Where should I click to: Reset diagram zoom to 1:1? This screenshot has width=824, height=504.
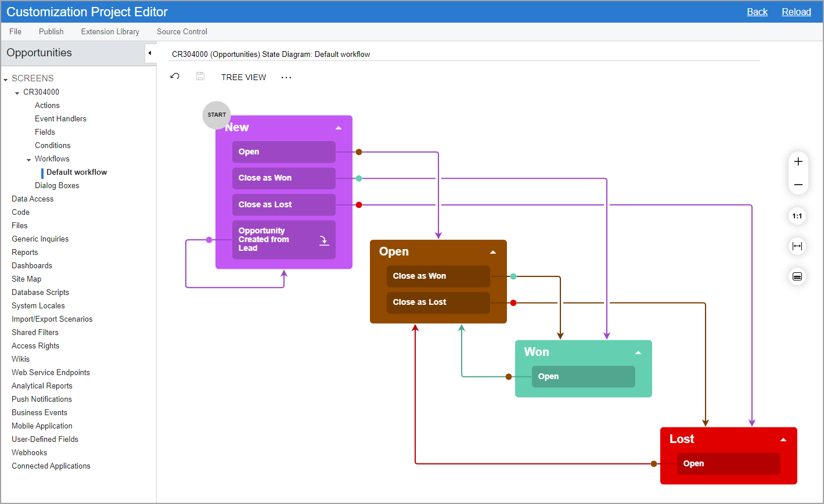pos(797,217)
